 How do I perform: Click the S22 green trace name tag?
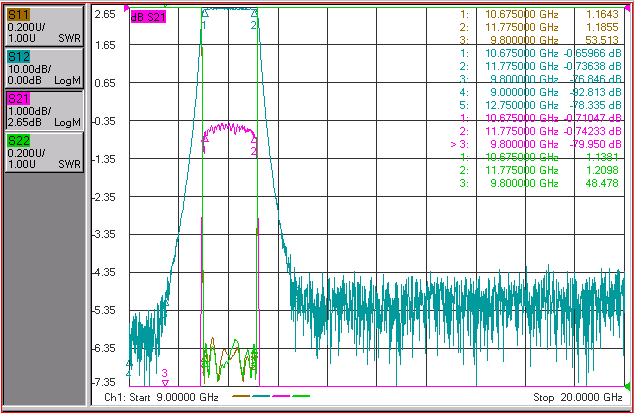click(x=19, y=141)
